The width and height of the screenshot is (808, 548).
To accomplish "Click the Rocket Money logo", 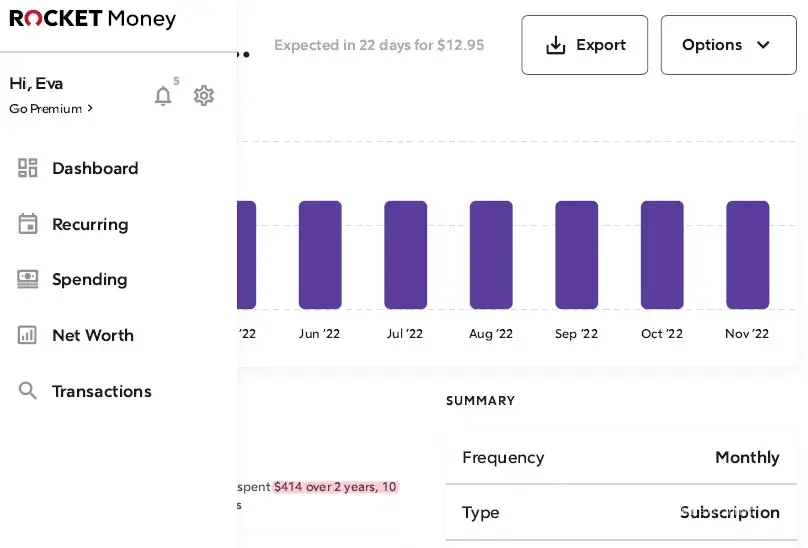I will coord(93,19).
